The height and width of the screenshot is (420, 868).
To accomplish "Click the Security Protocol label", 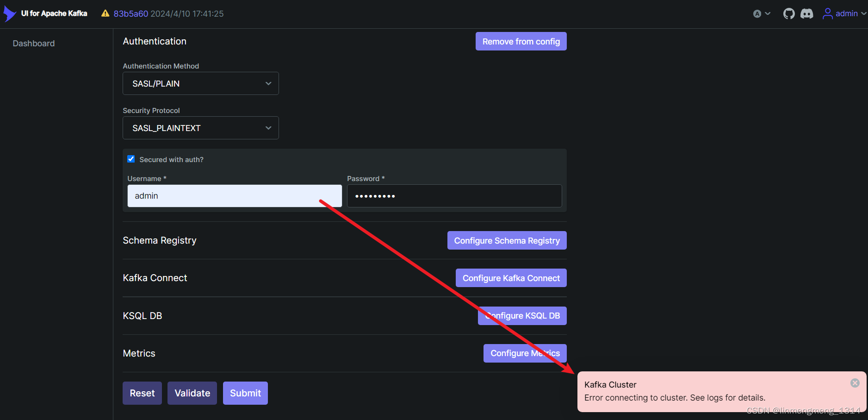I will tap(151, 111).
